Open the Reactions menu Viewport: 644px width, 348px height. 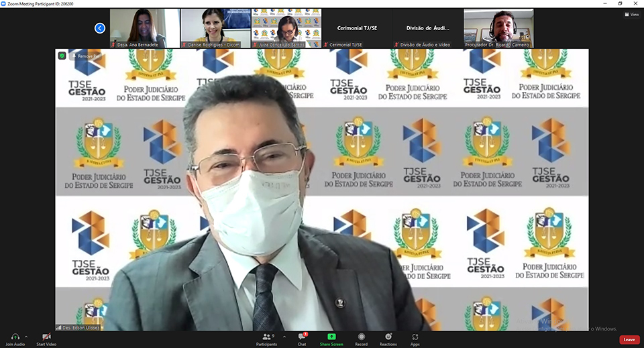click(388, 339)
